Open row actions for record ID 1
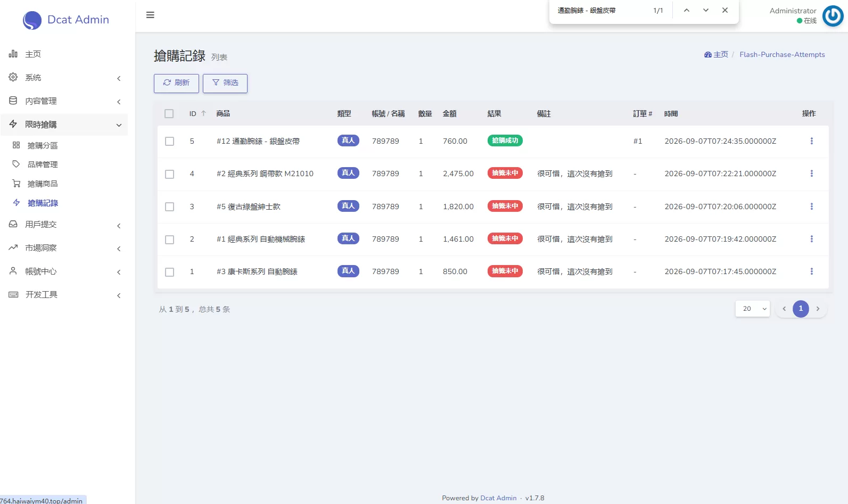This screenshot has height=504, width=848. [x=812, y=271]
